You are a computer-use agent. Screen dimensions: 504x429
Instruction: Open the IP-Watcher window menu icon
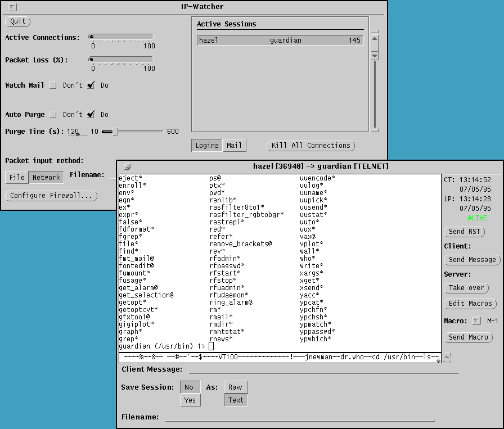point(12,6)
